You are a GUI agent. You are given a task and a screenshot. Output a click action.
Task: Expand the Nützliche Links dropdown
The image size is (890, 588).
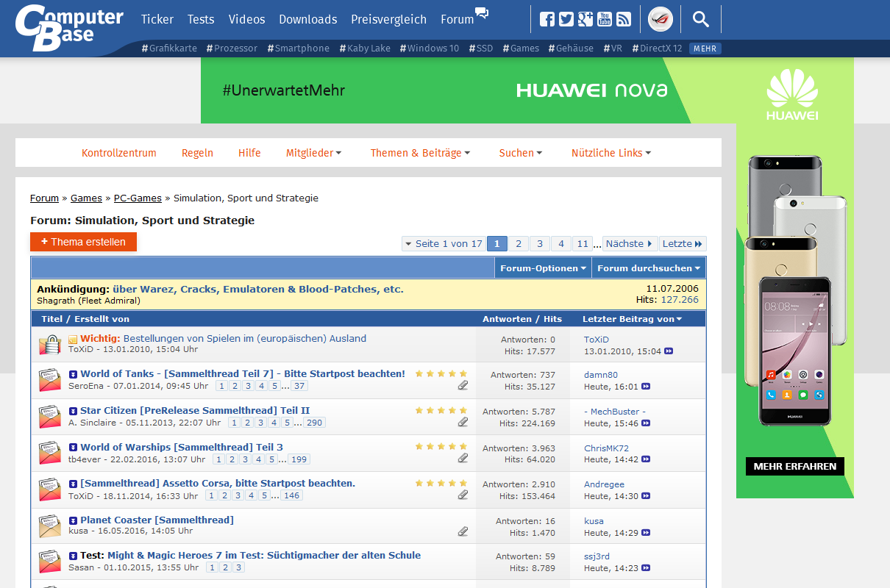pos(611,153)
